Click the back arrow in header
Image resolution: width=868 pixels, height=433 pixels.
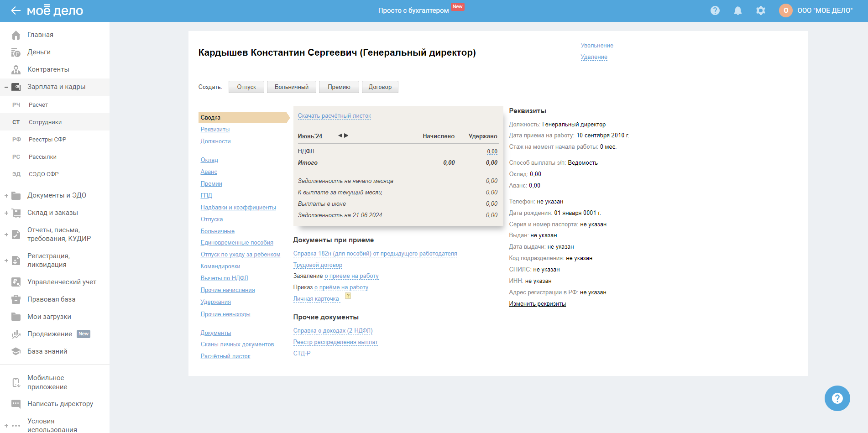tap(16, 10)
